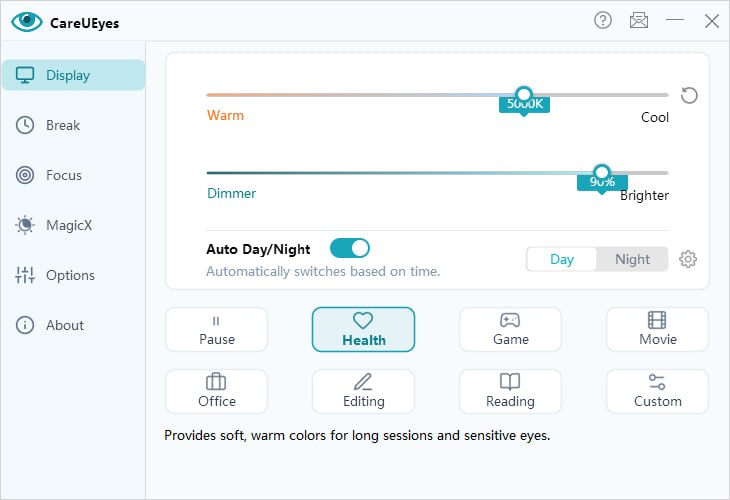Open the Focus section
This screenshot has height=500, width=730.
[74, 175]
